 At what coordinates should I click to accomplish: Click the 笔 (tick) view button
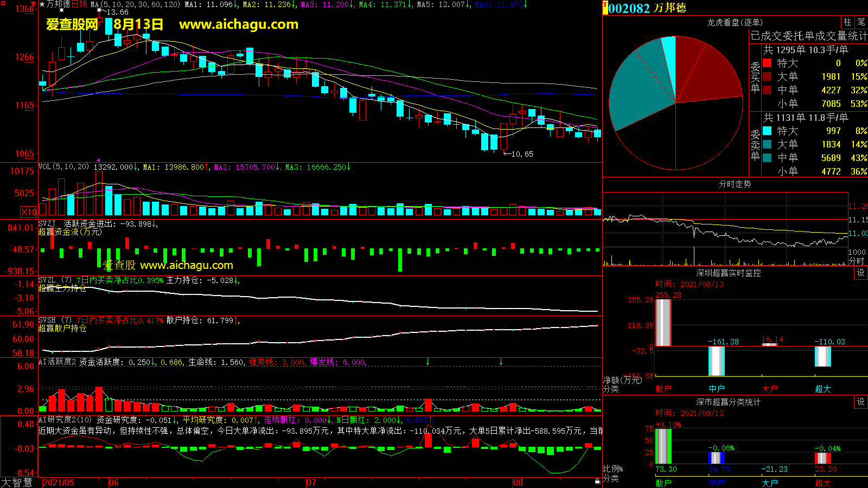(x=861, y=22)
